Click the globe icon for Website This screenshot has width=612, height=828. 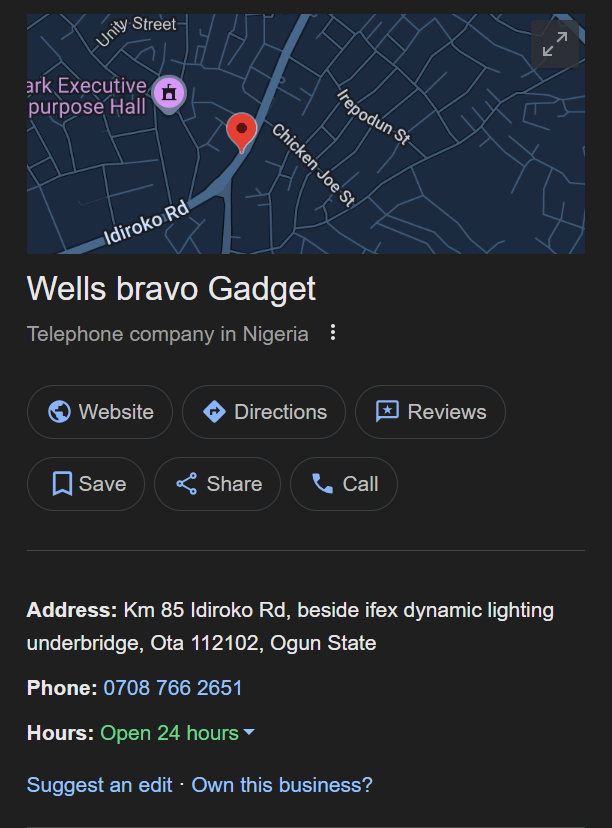click(x=59, y=412)
